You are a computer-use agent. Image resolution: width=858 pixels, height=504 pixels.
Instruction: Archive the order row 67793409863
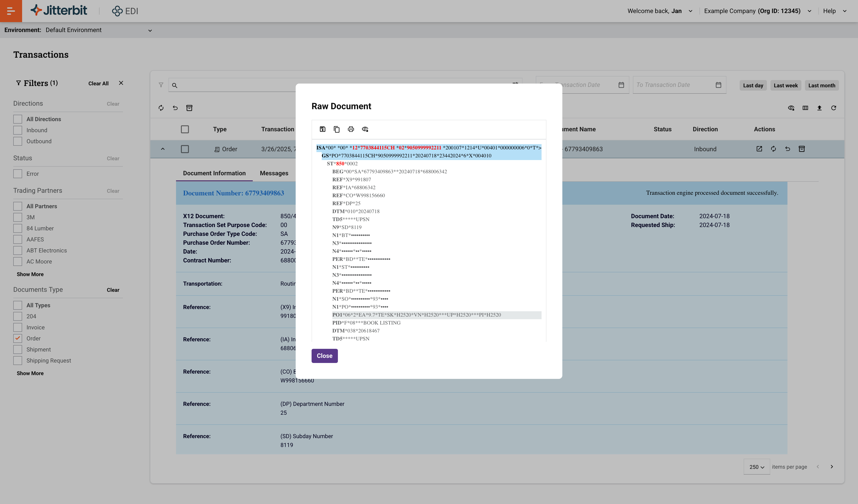(802, 149)
